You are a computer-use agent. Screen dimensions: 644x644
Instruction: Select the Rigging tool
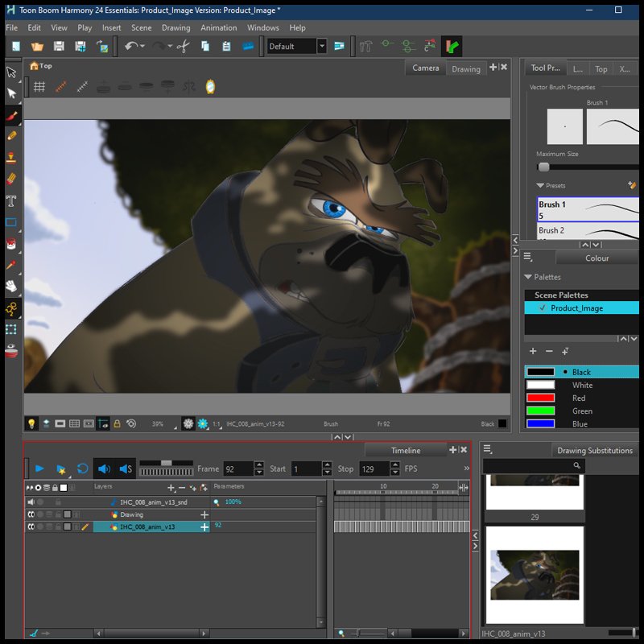pos(11,308)
